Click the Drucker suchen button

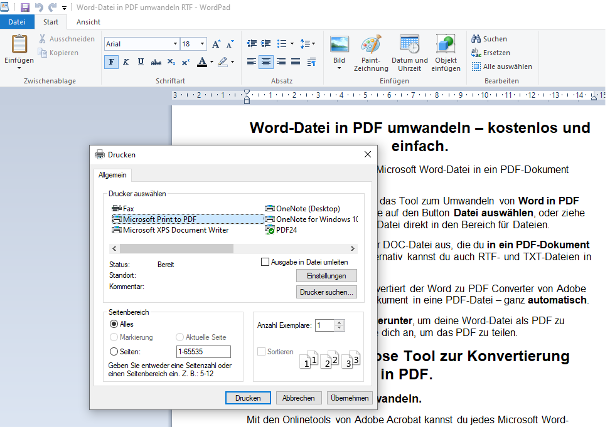pyautogui.click(x=325, y=292)
